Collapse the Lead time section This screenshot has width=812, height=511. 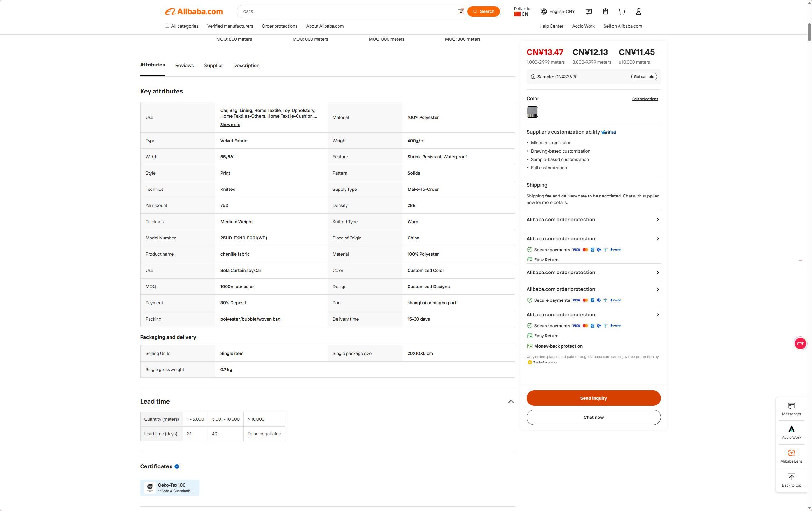click(x=511, y=401)
